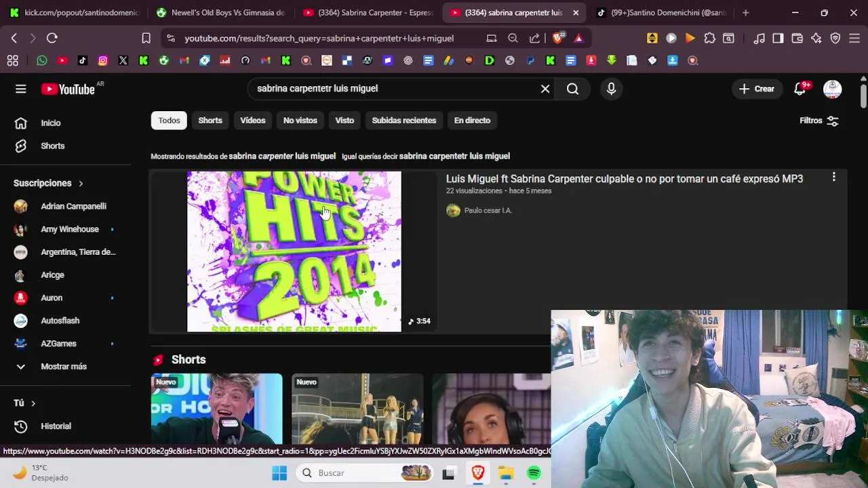Viewport: 868px width, 488px height.
Task: Click the magnifying glass search button
Action: click(x=573, y=89)
